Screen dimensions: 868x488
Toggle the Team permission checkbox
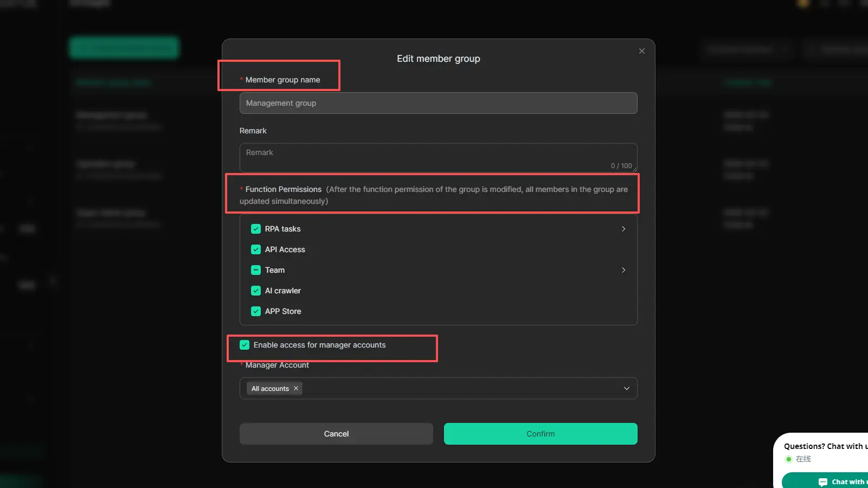tap(256, 270)
